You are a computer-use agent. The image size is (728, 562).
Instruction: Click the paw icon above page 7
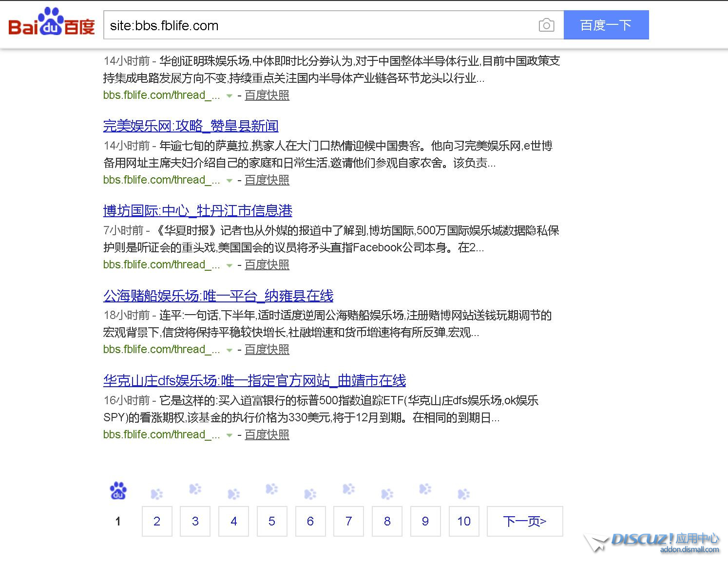(348, 488)
